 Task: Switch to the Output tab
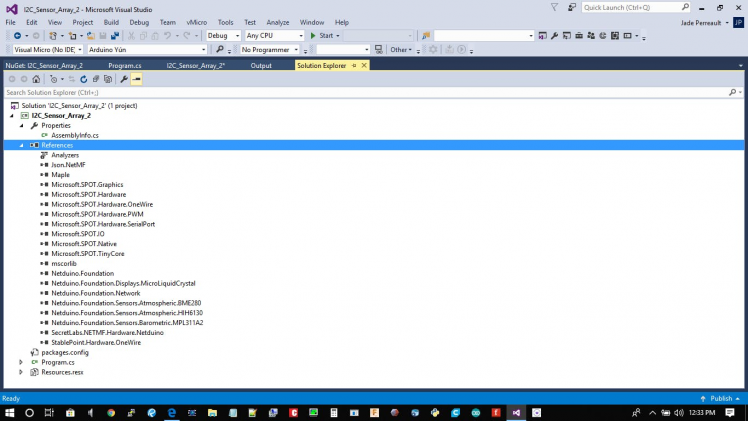click(x=261, y=66)
